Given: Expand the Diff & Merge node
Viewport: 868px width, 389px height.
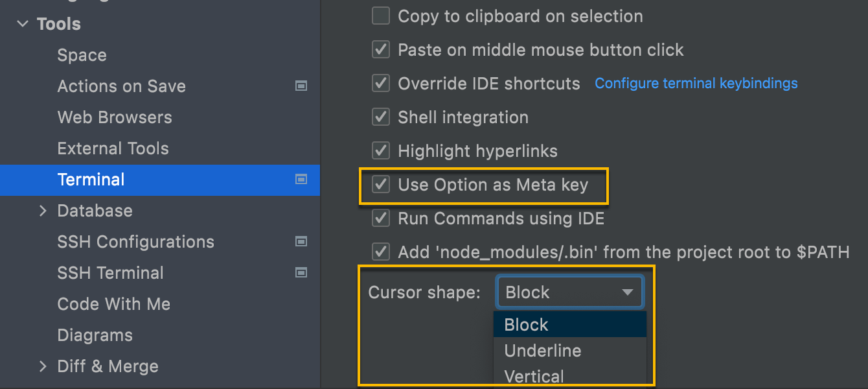Looking at the screenshot, I should (43, 366).
